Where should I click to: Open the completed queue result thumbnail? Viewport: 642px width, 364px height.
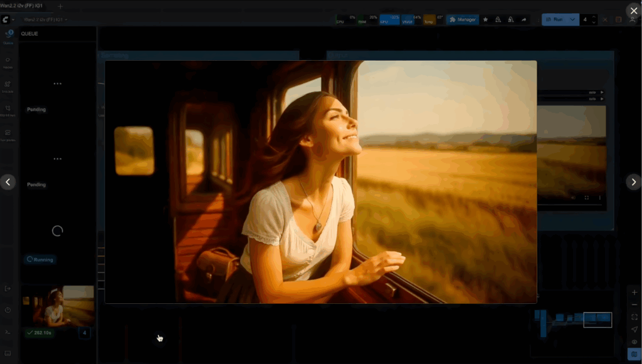[58, 306]
